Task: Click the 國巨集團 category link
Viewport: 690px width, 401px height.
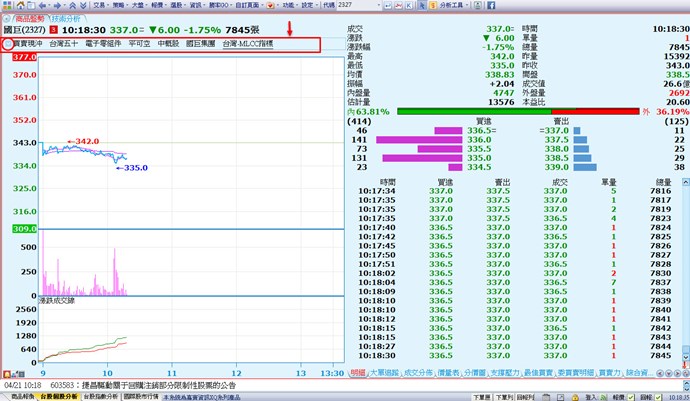Action: (200, 45)
